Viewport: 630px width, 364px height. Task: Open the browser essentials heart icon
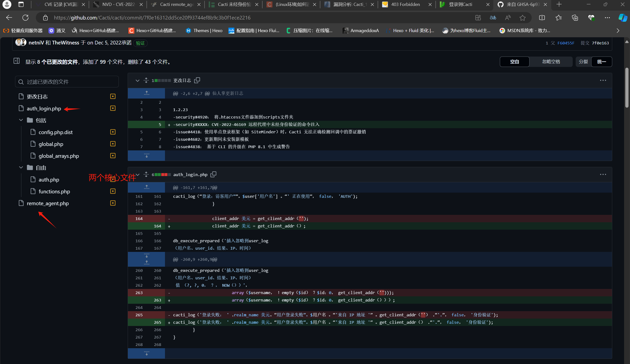coord(591,18)
